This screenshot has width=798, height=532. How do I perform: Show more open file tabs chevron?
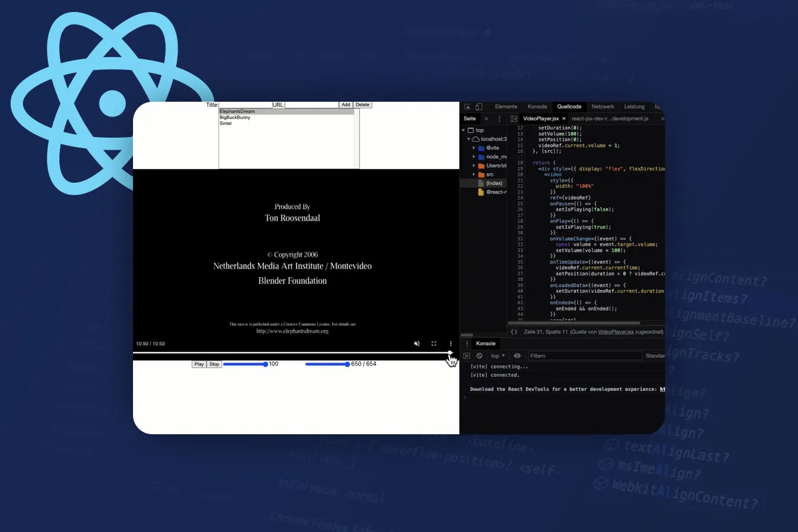click(x=662, y=118)
